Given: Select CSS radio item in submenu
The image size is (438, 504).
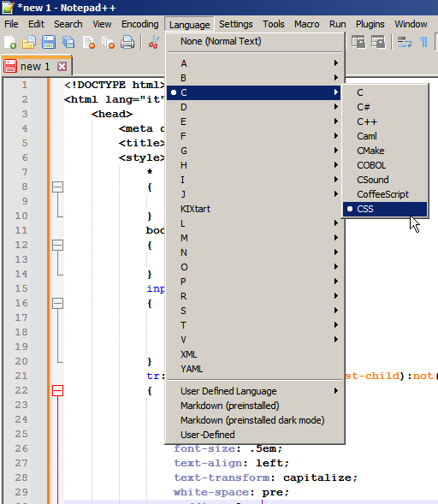Looking at the screenshot, I should [x=385, y=209].
